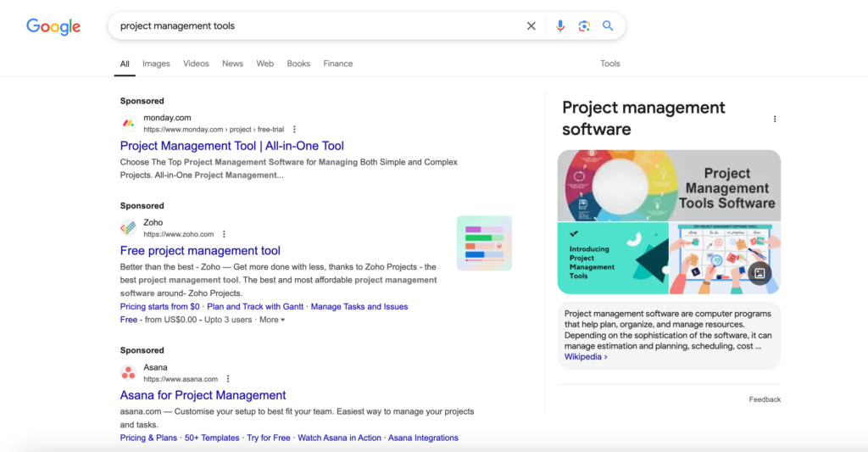The height and width of the screenshot is (452, 868).
Task: Click the Free pricing link under Zoho
Action: click(129, 320)
